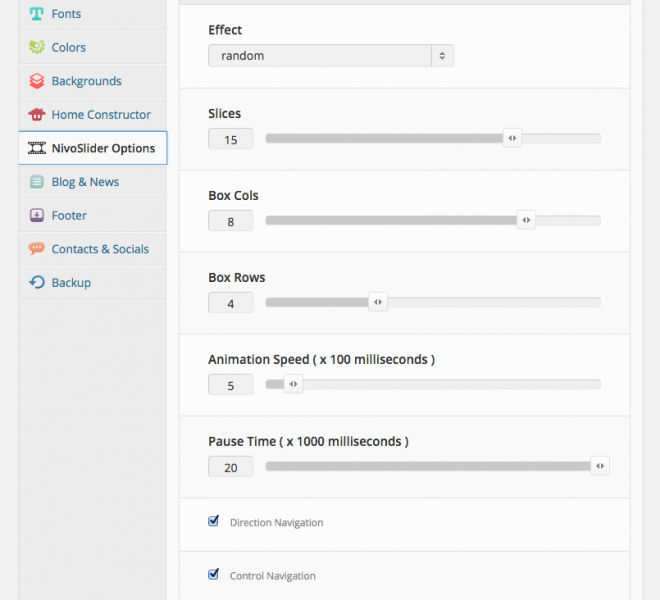Click the Backup refresh icon
Screen dimensions: 660x600
[x=37, y=283]
